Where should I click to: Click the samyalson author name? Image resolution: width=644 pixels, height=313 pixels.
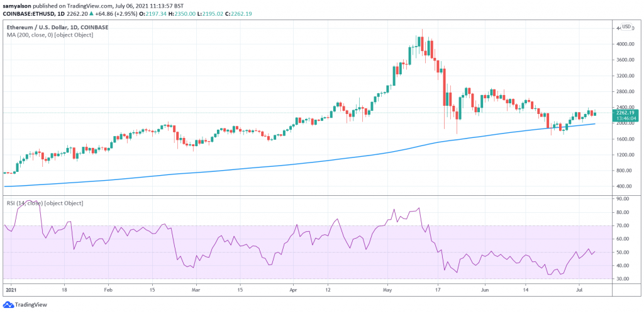[x=18, y=4]
